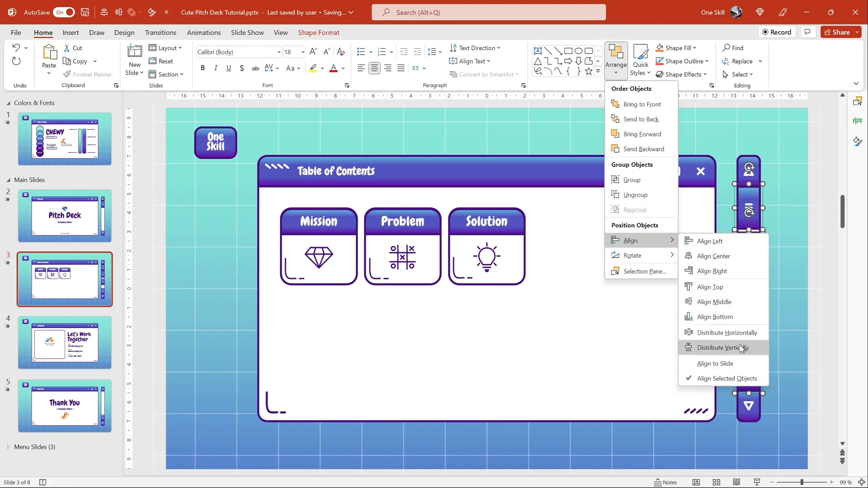Viewport: 868px width, 488px height.
Task: Toggle the AutoSave switch
Action: pos(64,12)
